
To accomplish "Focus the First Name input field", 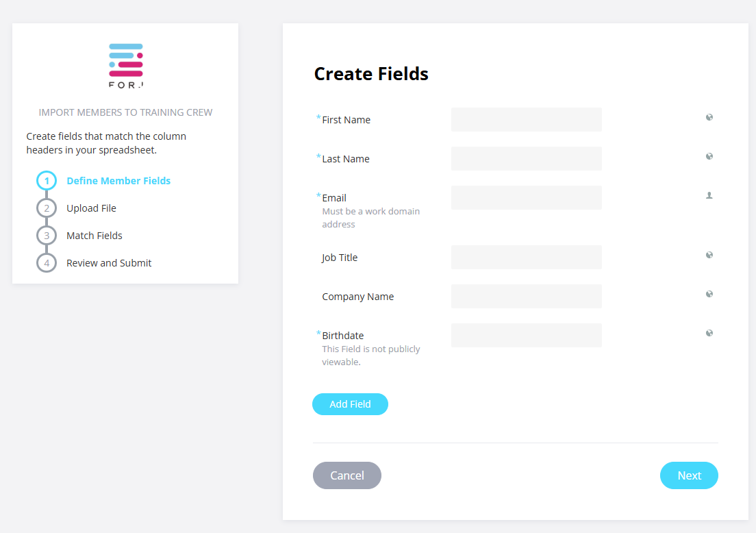I will [527, 120].
